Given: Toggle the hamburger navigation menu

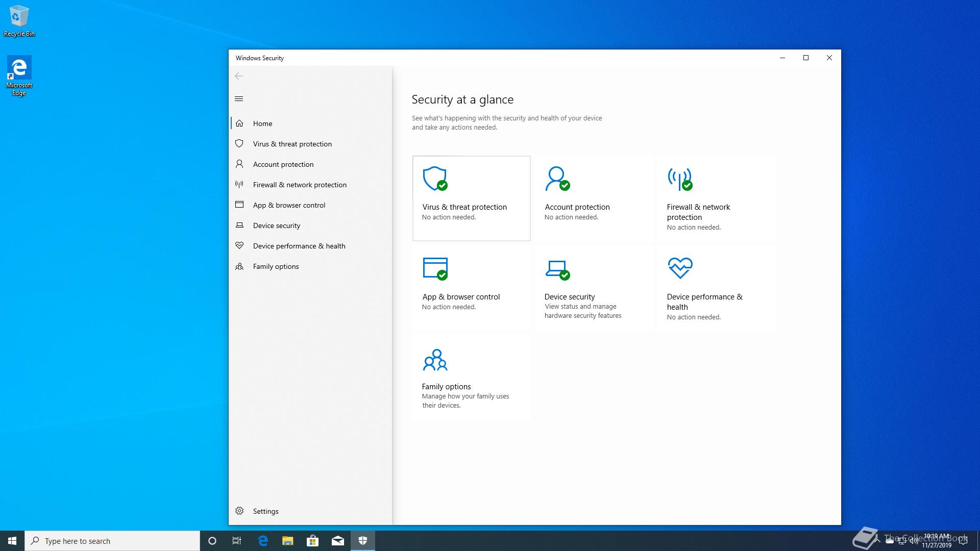Looking at the screenshot, I should click(239, 99).
